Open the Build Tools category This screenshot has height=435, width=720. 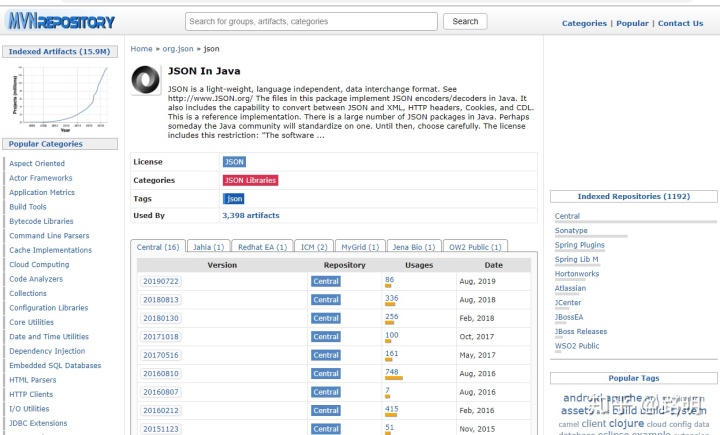click(x=28, y=207)
